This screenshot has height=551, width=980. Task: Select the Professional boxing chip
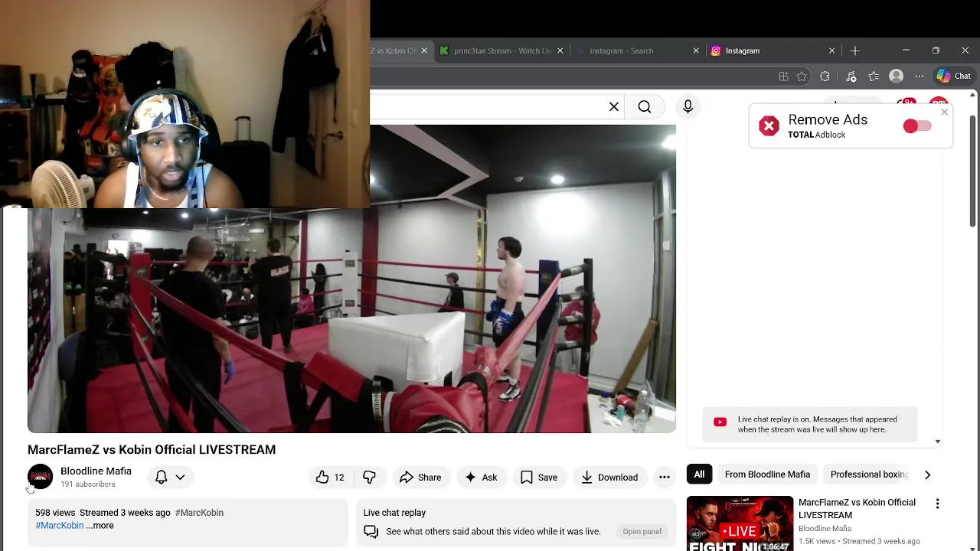(x=869, y=474)
